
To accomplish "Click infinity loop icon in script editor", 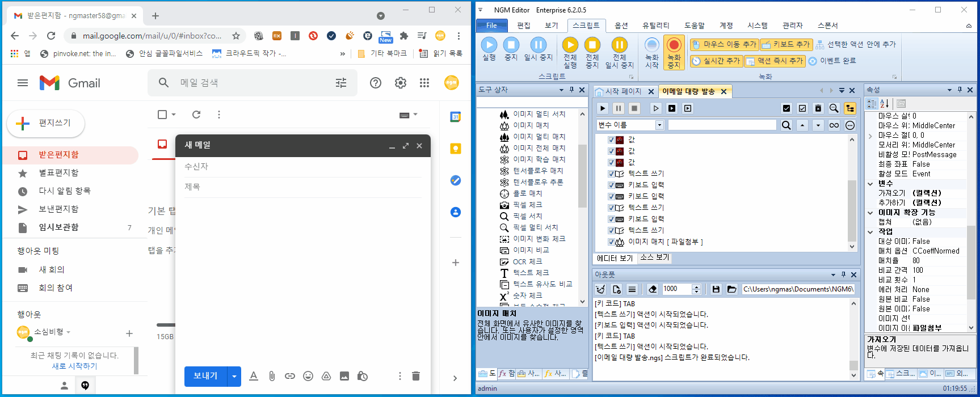I will pyautogui.click(x=834, y=125).
